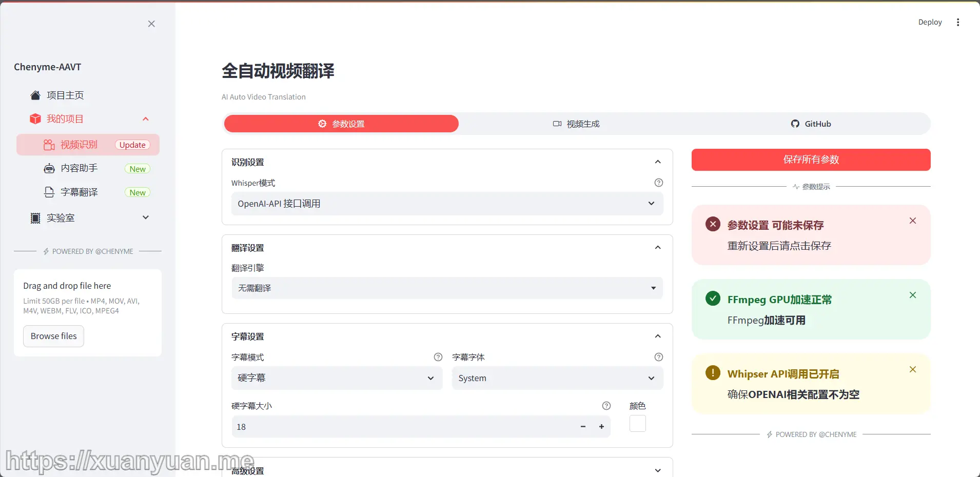This screenshot has width=980, height=477.
Task: Click the document icon beside 字幕翻译
Action: 49,192
